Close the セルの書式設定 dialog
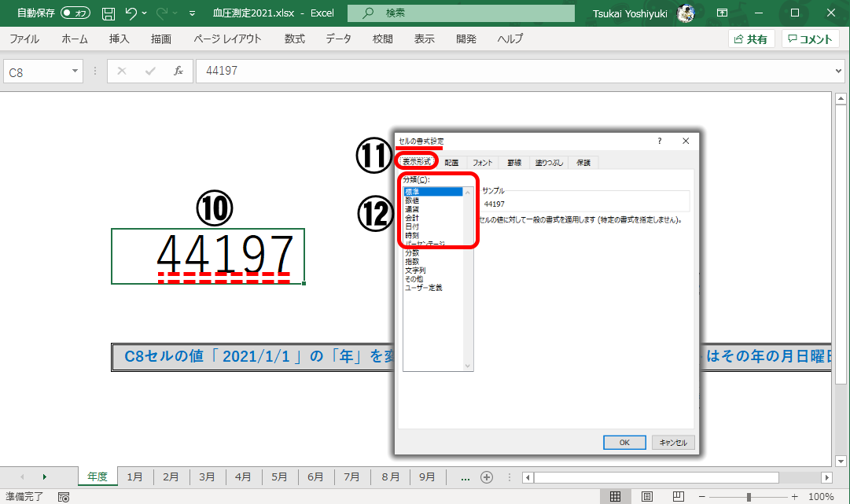 pos(686,141)
